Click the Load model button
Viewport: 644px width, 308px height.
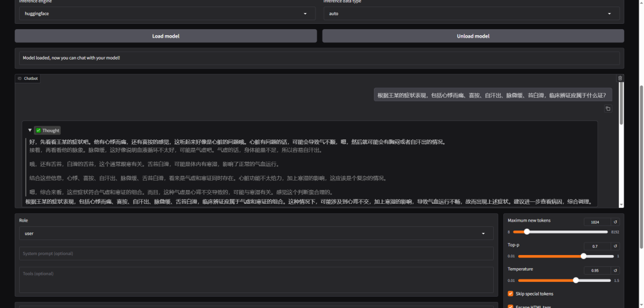pyautogui.click(x=166, y=36)
